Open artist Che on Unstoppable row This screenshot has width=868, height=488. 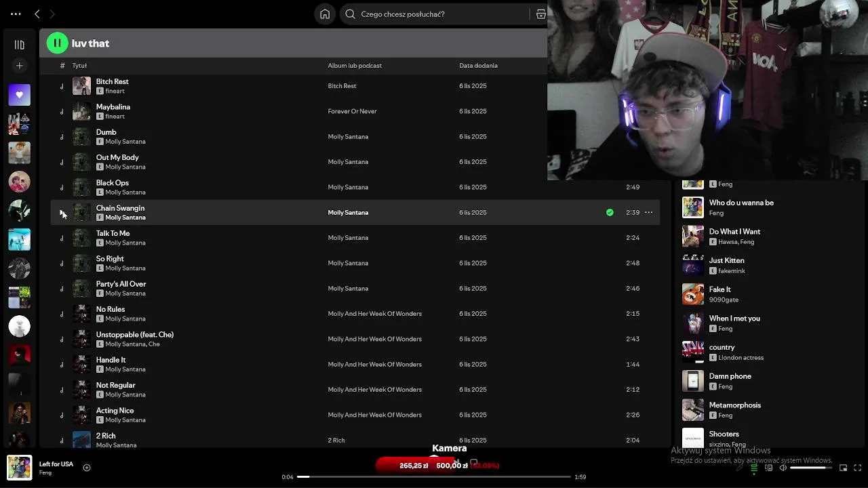click(154, 344)
